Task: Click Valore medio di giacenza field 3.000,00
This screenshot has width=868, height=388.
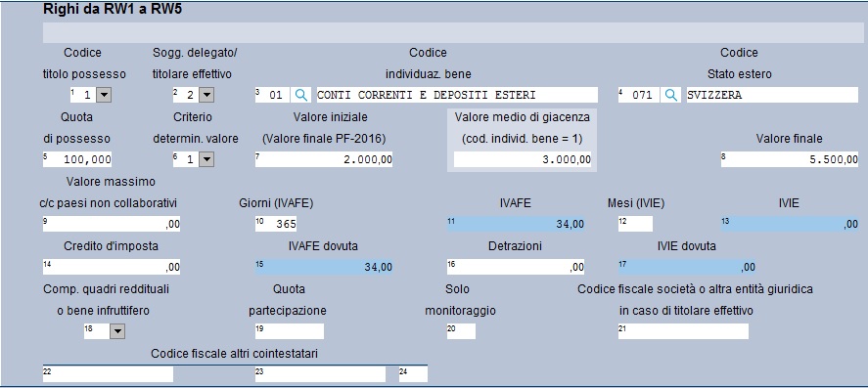Action: [523, 159]
